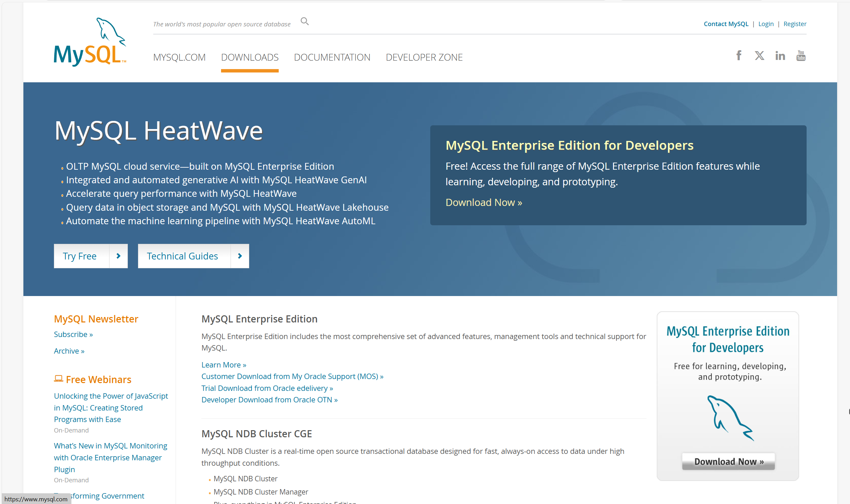Open Trial Download from Oracle edelivery

coord(267,388)
